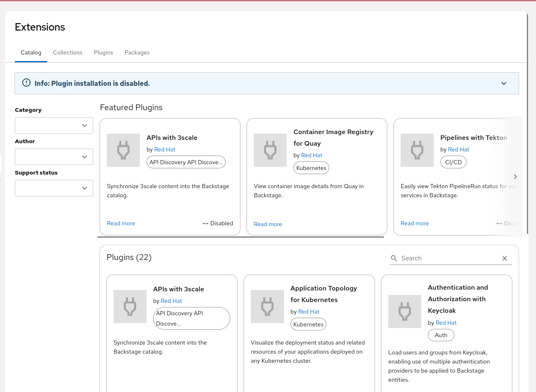
Task: Click the plug icon on Application Topology for Kubernetes card
Action: tap(267, 307)
